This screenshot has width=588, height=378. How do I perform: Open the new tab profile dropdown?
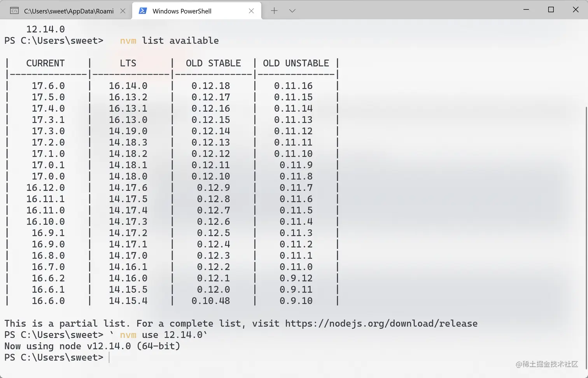(x=292, y=11)
